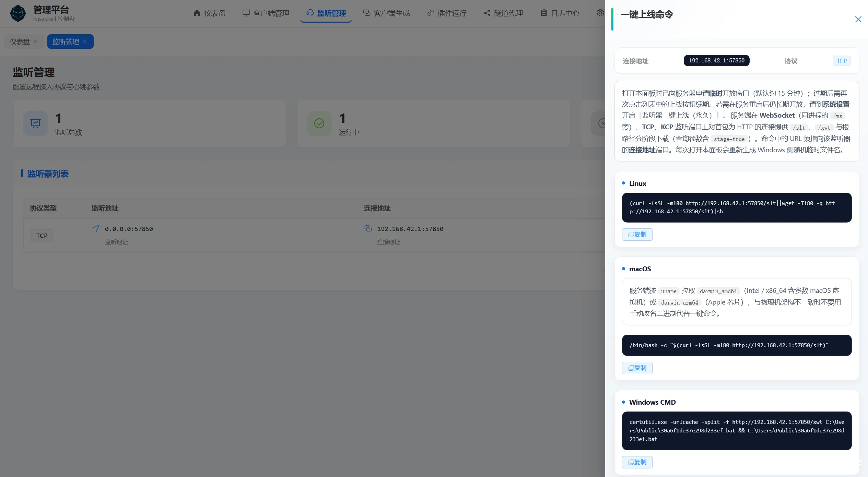Click the macOS section heading

pyautogui.click(x=640, y=269)
